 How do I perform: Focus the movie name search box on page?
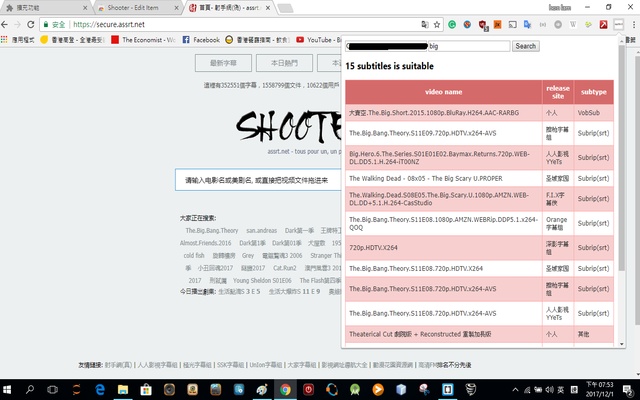point(258,180)
